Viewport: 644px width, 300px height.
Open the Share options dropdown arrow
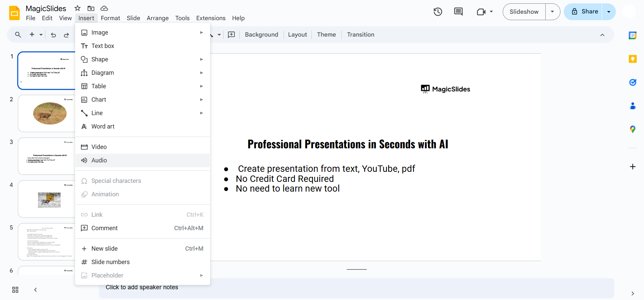pos(609,12)
